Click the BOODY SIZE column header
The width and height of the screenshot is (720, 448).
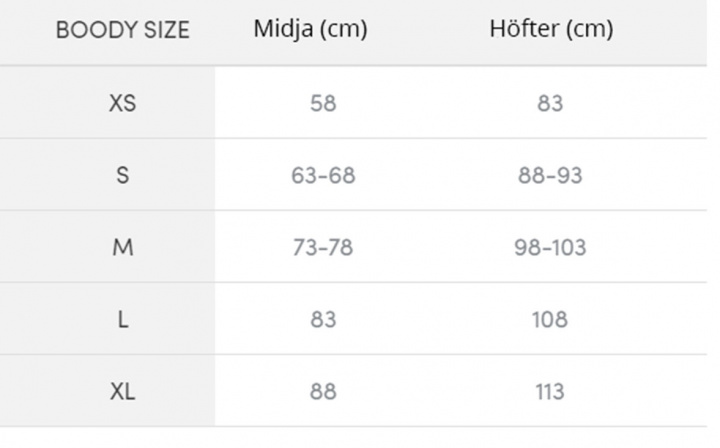point(122,30)
